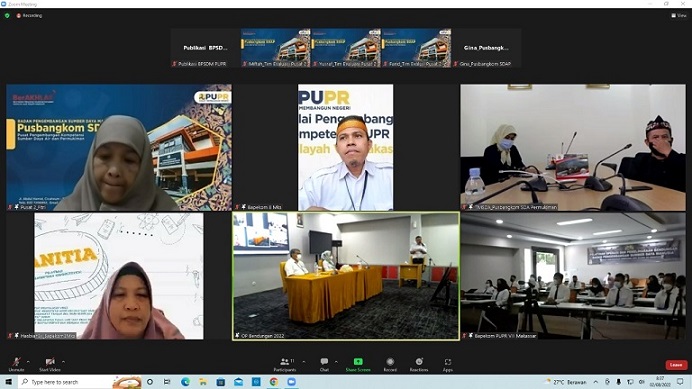Expand audio options arrow beside Unmute
This screenshot has height=389, width=692.
click(28, 362)
